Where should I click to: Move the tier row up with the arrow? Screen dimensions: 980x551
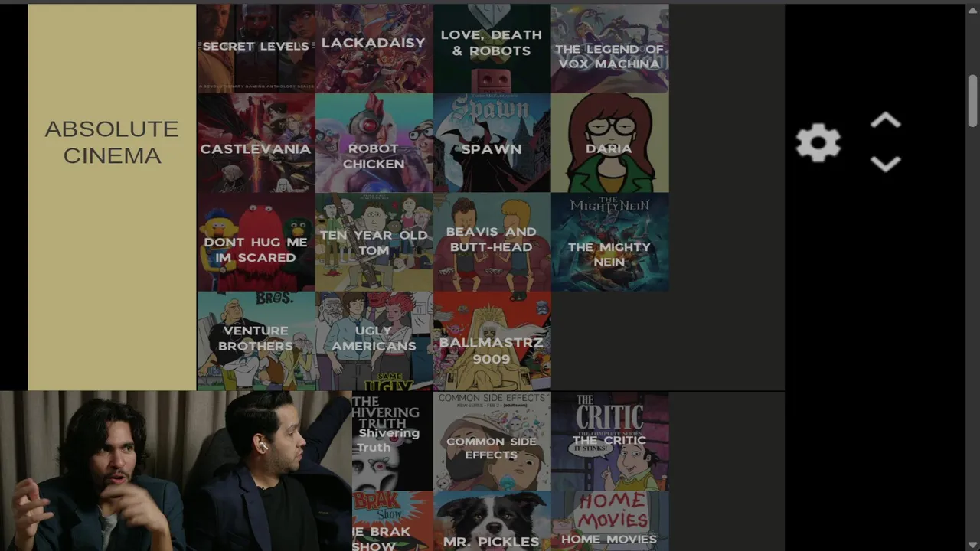[885, 121]
